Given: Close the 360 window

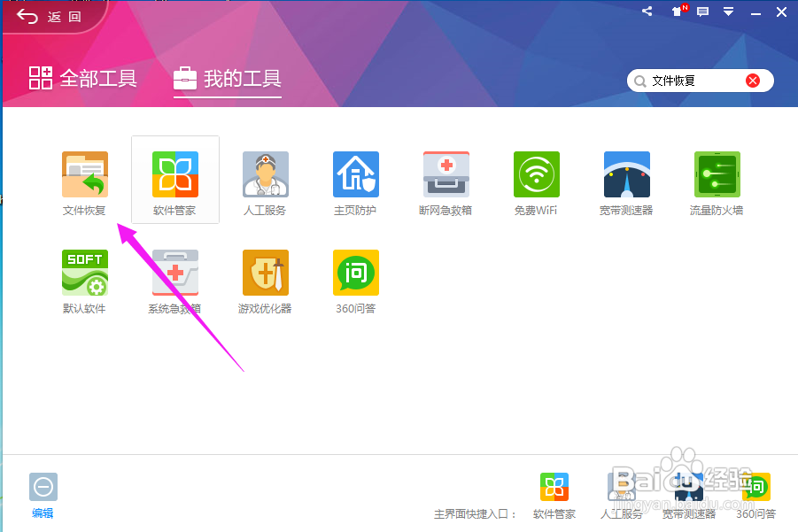Looking at the screenshot, I should [x=782, y=12].
